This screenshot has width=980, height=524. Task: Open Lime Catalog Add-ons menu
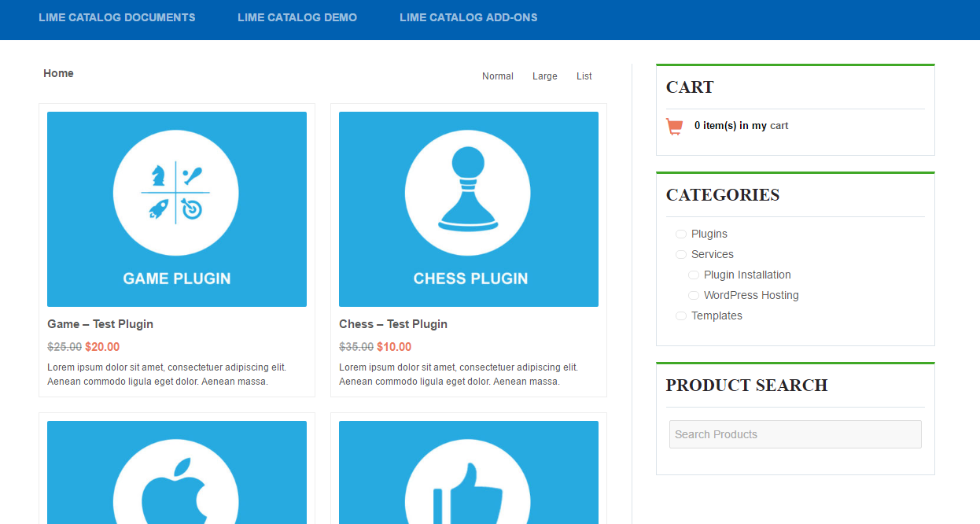[469, 17]
